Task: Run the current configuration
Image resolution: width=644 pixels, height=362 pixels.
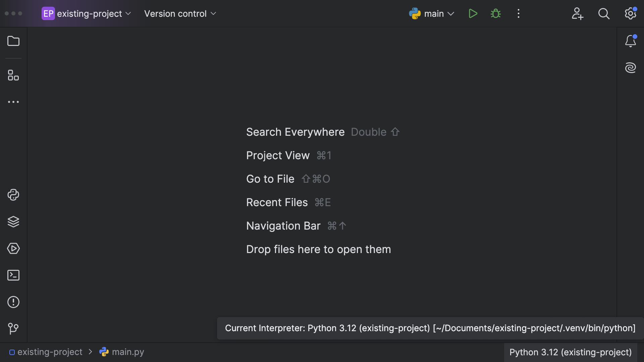Action: coord(473,13)
